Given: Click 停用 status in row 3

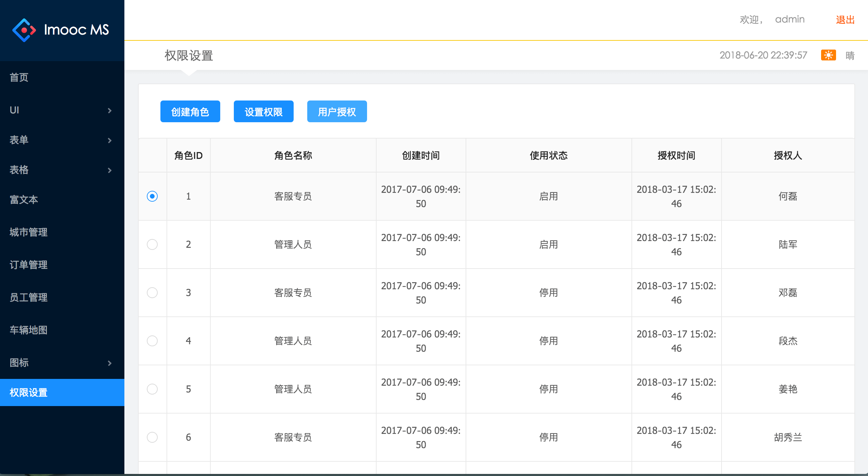Looking at the screenshot, I should click(x=549, y=293).
